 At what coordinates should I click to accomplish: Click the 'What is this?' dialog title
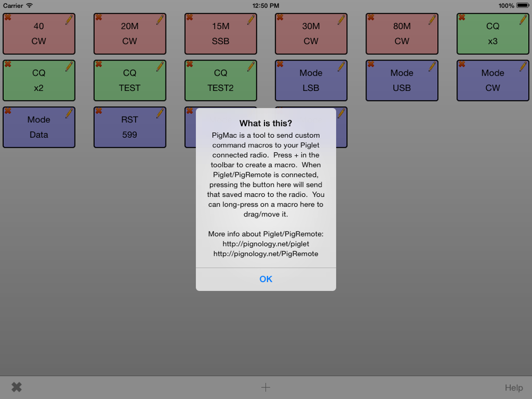pyautogui.click(x=265, y=123)
